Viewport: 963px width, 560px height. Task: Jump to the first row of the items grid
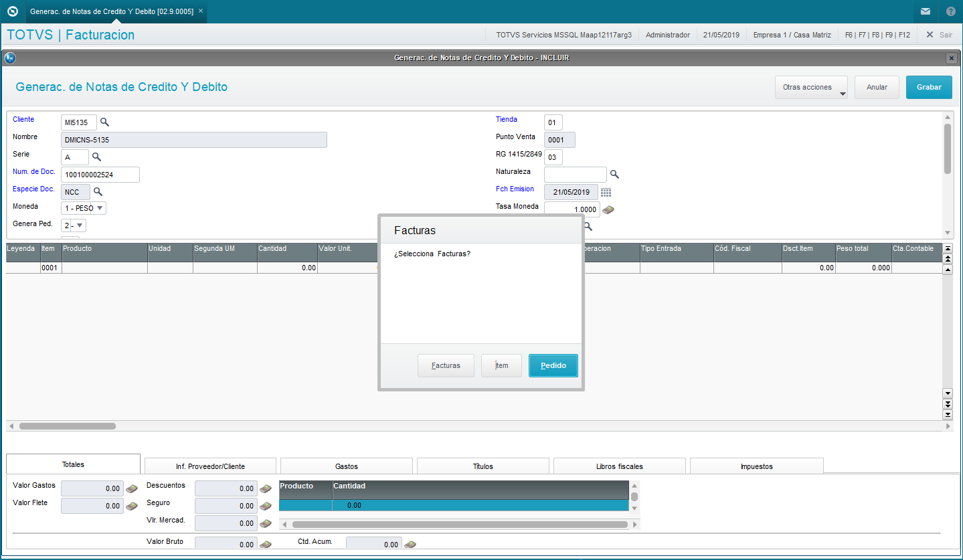[948, 248]
